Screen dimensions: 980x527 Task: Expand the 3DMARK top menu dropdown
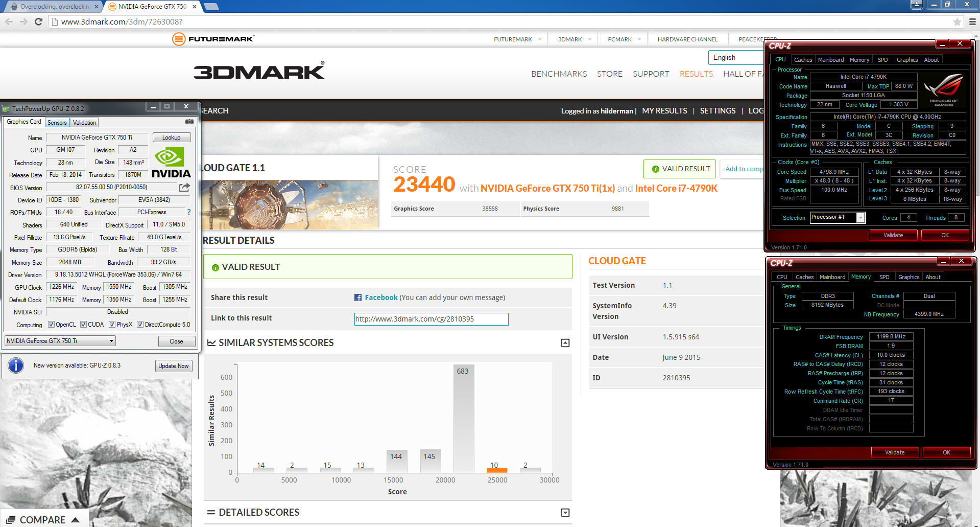coord(590,39)
